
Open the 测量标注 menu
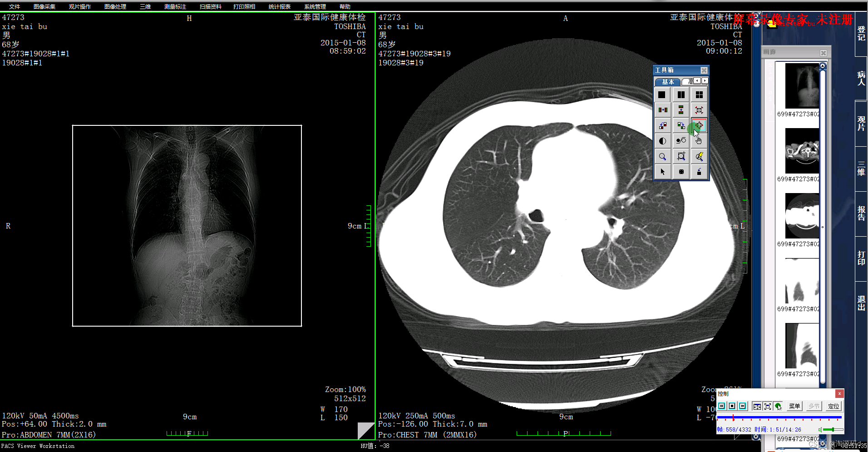tap(175, 6)
